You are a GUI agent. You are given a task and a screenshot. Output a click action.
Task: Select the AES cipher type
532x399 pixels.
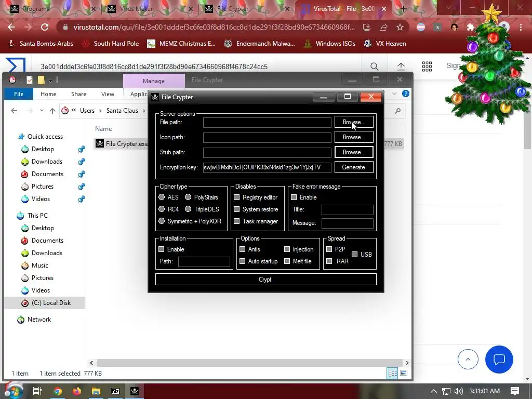(162, 197)
